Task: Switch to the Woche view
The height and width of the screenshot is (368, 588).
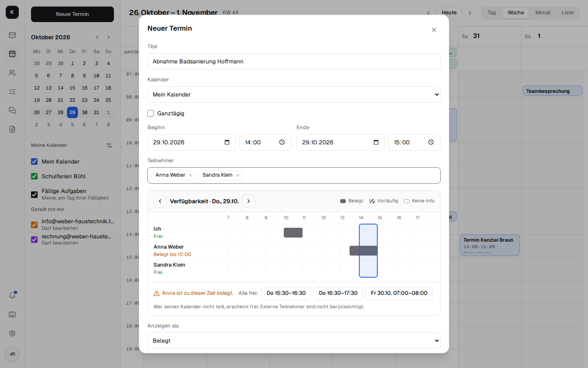Action: pos(516,13)
